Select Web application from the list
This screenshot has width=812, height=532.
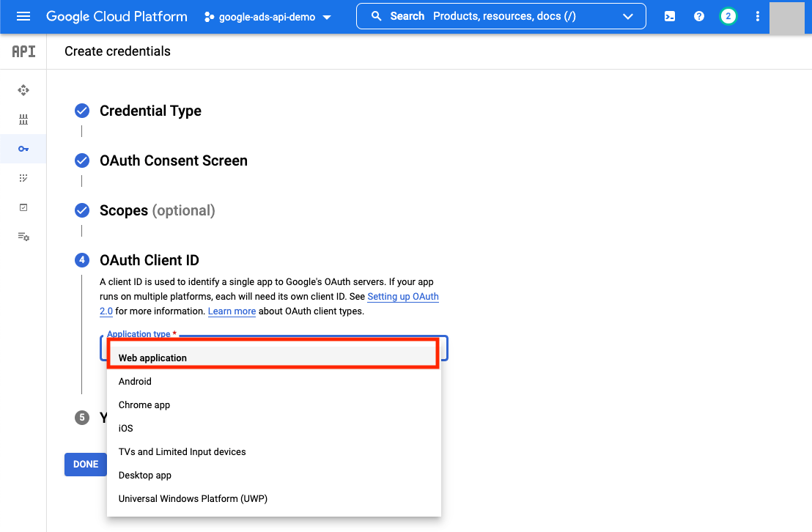(x=273, y=358)
